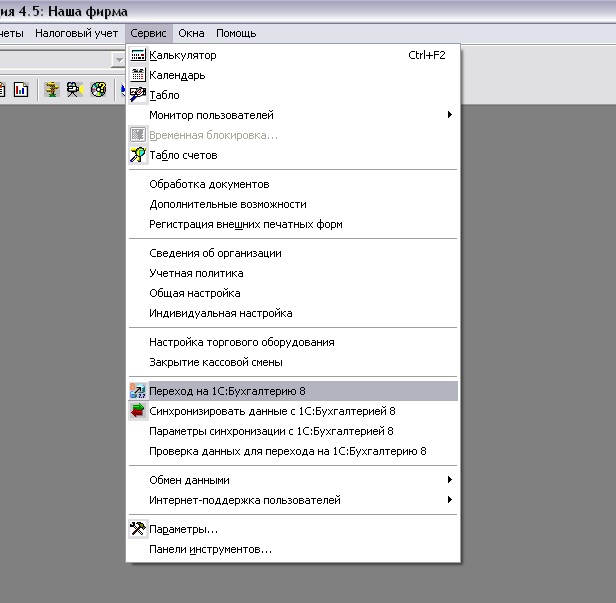
Task: Expand the Обмен данными submenu arrow
Action: [449, 480]
